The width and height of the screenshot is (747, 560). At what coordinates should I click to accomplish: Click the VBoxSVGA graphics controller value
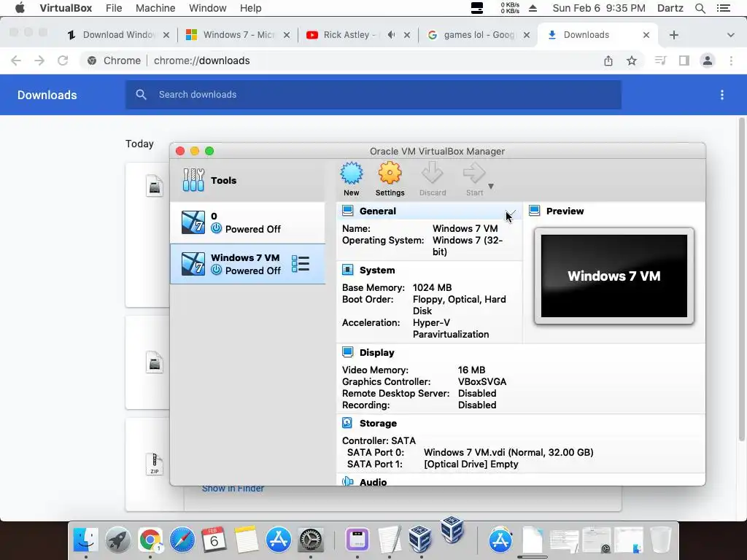point(482,381)
